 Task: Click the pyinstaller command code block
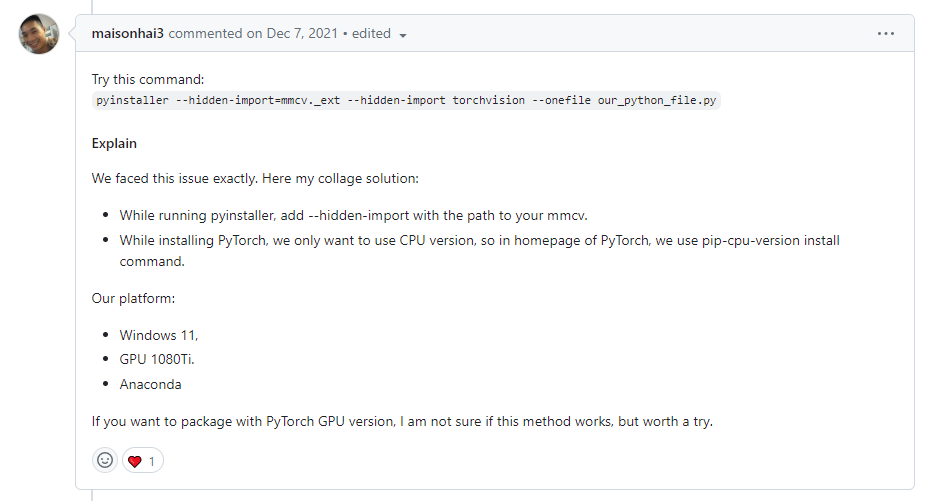tap(406, 100)
